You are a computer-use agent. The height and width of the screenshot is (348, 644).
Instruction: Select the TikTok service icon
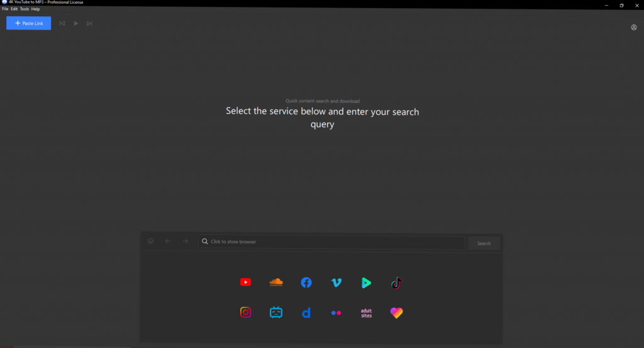(x=396, y=283)
